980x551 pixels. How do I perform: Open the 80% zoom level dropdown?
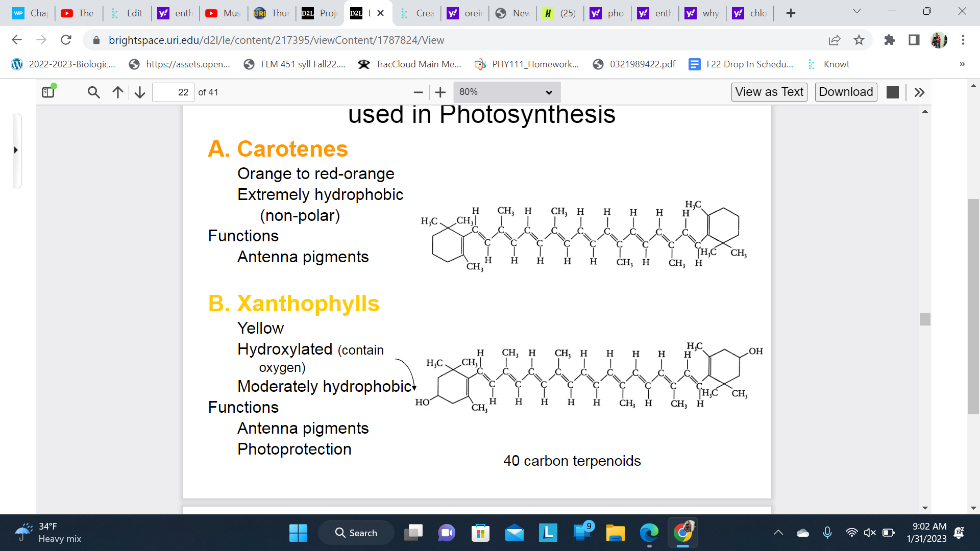506,92
